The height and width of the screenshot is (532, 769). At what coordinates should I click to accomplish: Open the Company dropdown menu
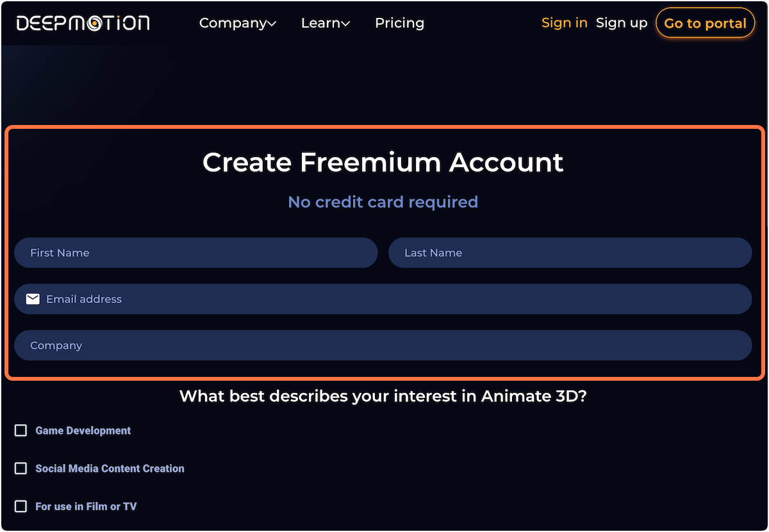[233, 22]
